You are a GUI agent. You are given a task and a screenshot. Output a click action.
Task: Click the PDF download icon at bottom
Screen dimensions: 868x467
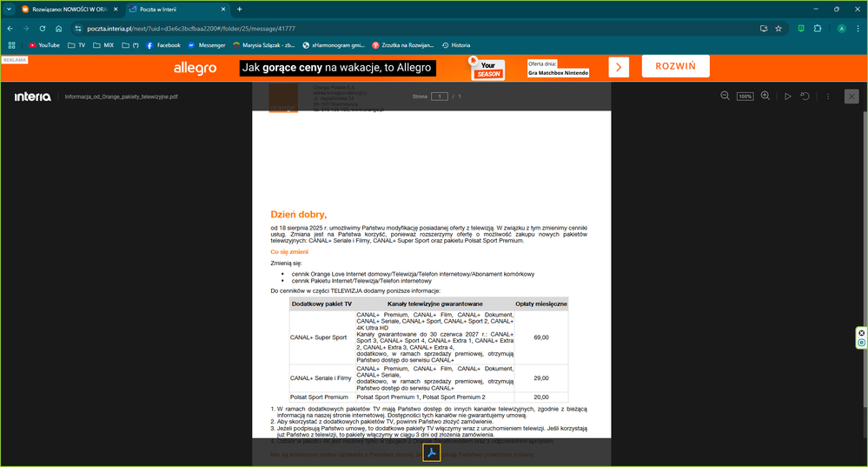[x=432, y=452]
